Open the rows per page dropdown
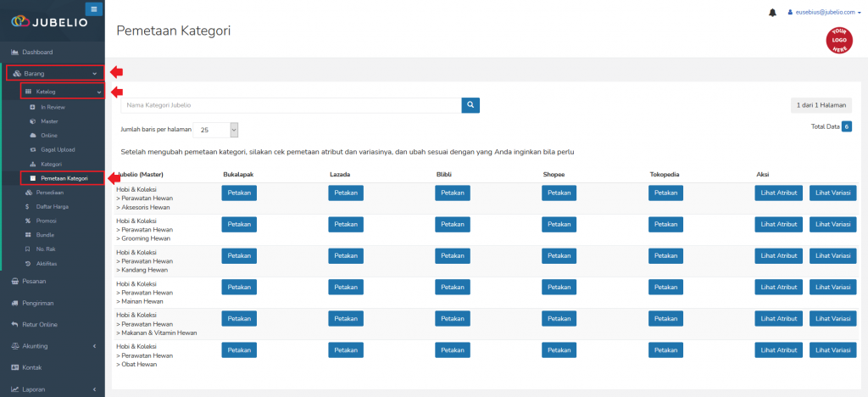Viewport: 868px width, 397px height. [x=215, y=130]
